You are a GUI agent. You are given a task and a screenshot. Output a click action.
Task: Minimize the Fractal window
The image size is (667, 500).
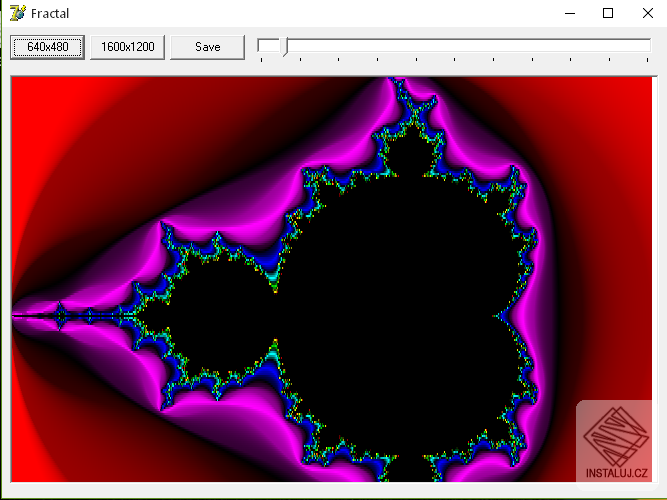point(570,13)
